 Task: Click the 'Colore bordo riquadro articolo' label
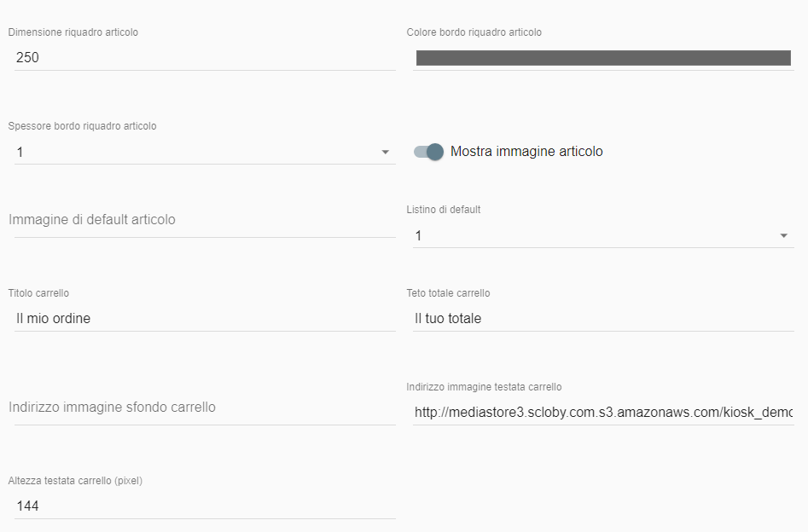tap(474, 32)
